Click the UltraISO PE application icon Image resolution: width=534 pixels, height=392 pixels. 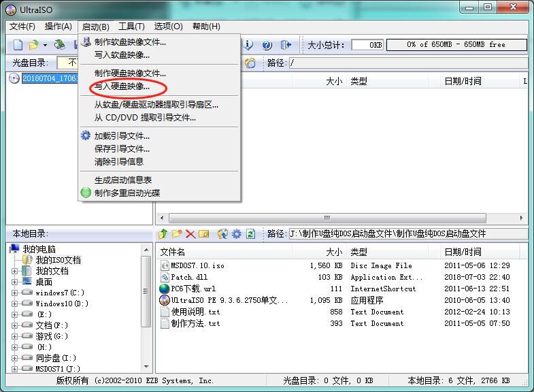coord(165,300)
